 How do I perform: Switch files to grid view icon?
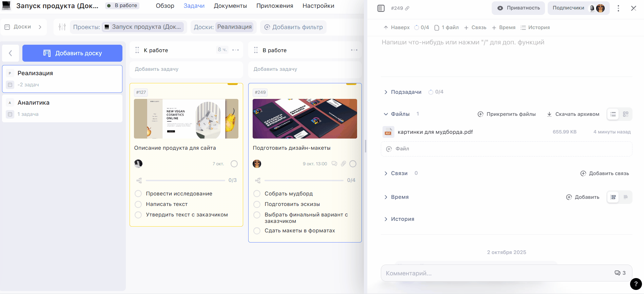(x=626, y=114)
